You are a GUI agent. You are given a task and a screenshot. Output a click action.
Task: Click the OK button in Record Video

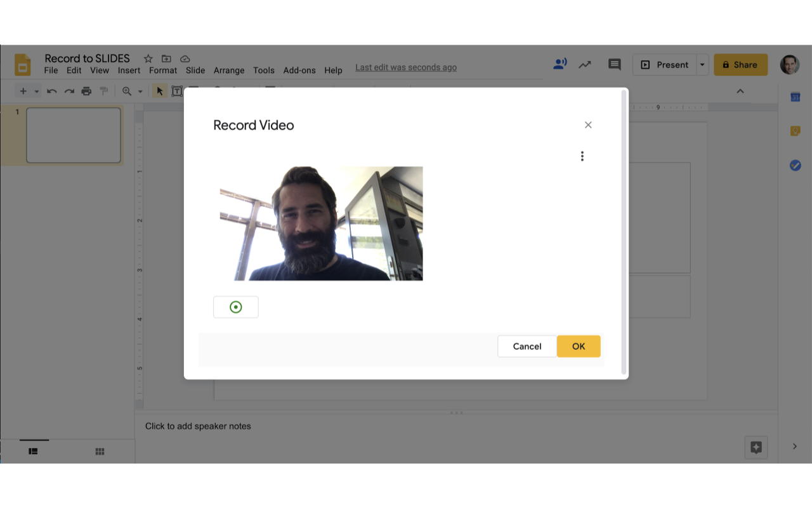click(x=578, y=346)
